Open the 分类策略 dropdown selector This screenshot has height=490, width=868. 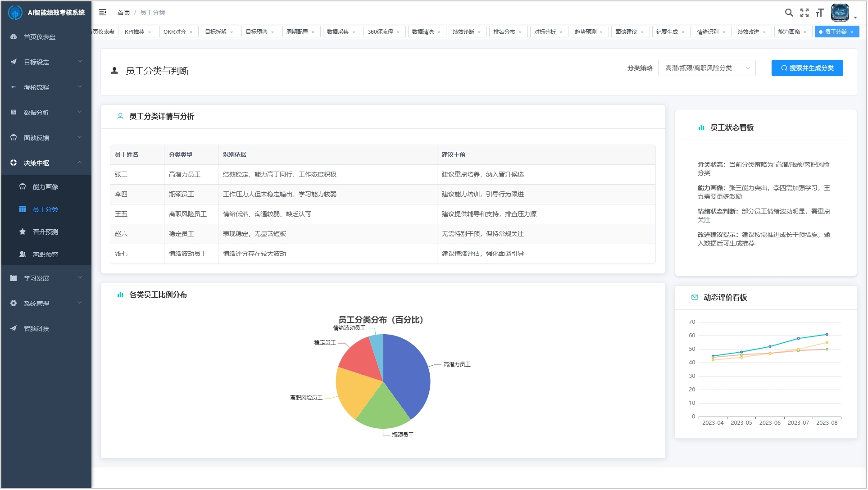[706, 68]
